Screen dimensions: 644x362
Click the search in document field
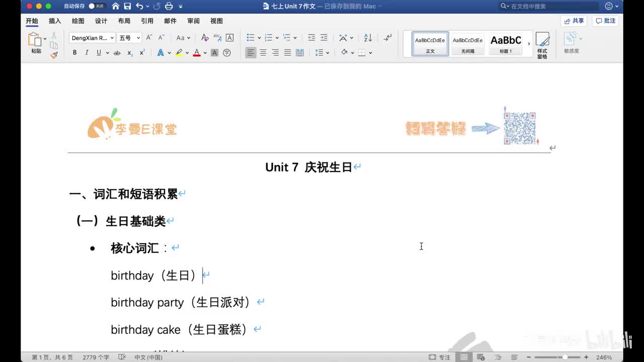(x=549, y=6)
